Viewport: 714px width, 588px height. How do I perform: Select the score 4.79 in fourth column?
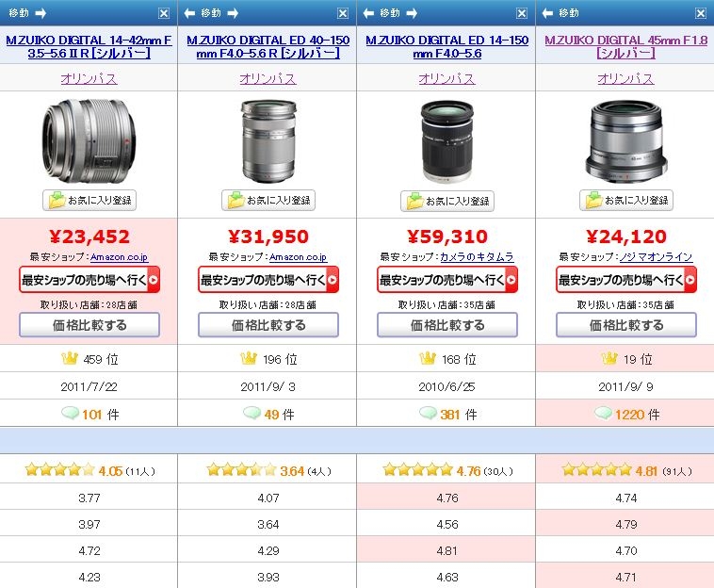click(x=626, y=524)
